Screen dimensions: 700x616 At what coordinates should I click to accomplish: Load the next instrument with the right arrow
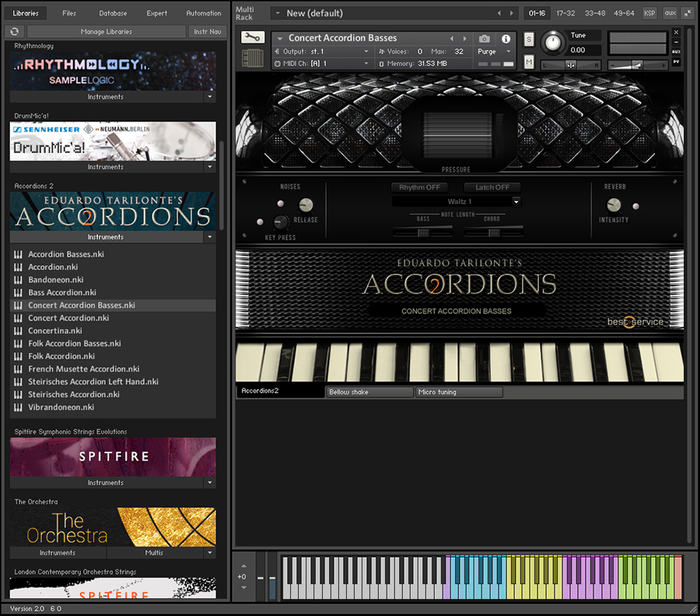(465, 38)
